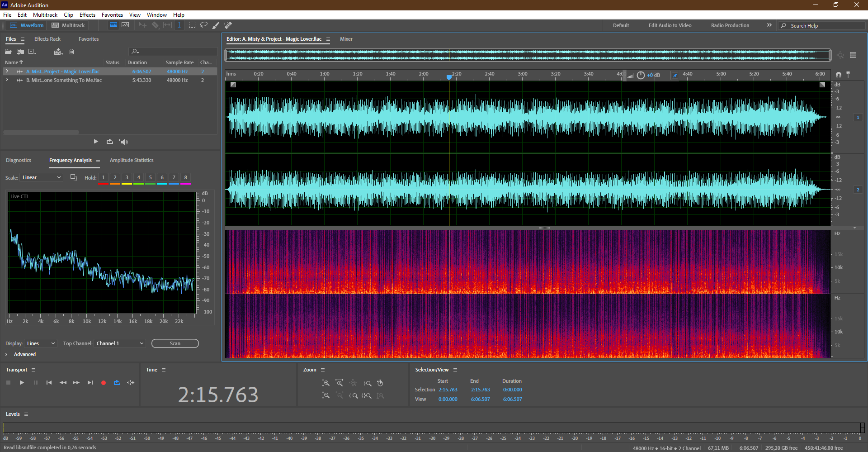Screen dimensions: 868x452
Task: Click the Open File folder icon
Action: click(8, 52)
